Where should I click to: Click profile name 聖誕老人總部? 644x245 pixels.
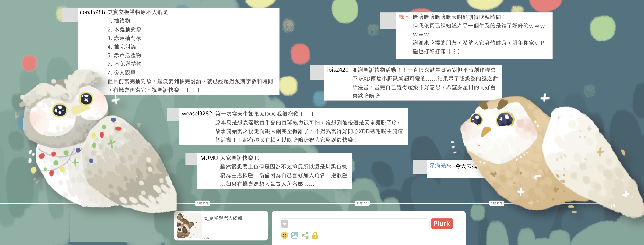[228, 218]
